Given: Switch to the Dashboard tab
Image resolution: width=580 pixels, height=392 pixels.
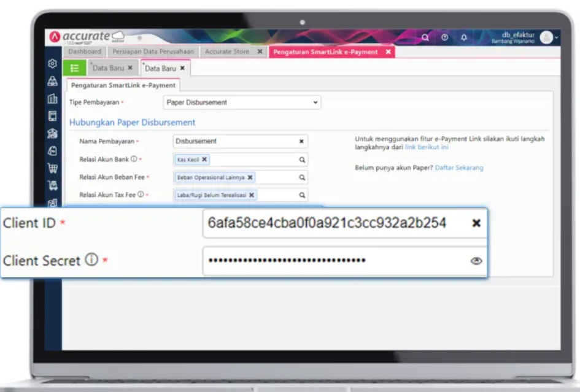Looking at the screenshot, I should 85,52.
